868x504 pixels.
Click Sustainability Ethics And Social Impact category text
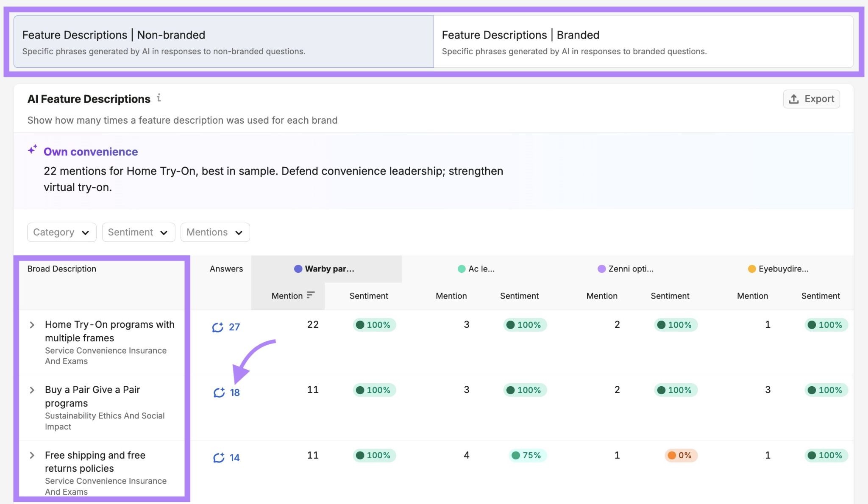(x=105, y=421)
